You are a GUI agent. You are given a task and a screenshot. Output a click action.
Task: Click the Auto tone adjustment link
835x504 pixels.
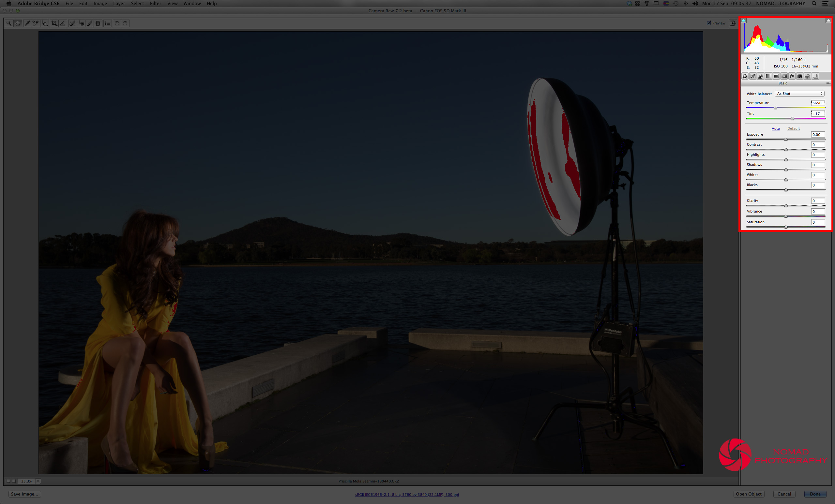(775, 128)
